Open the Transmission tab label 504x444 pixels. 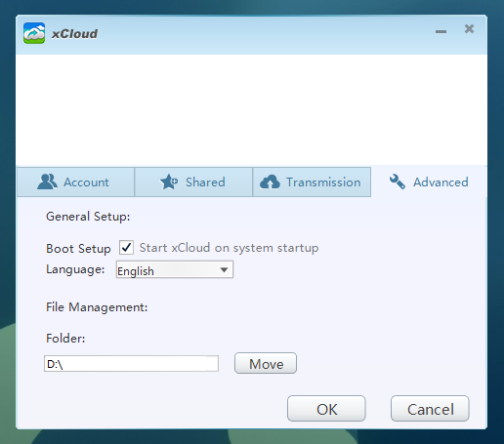(323, 182)
